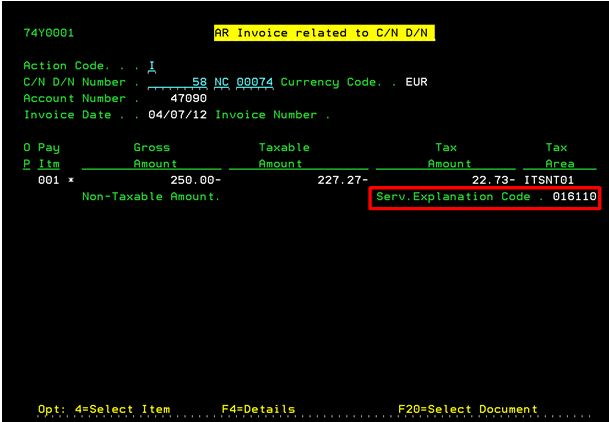The width and height of the screenshot is (609, 422).
Task: Click the AR Invoice related to C/N D/N title
Action: point(324,33)
